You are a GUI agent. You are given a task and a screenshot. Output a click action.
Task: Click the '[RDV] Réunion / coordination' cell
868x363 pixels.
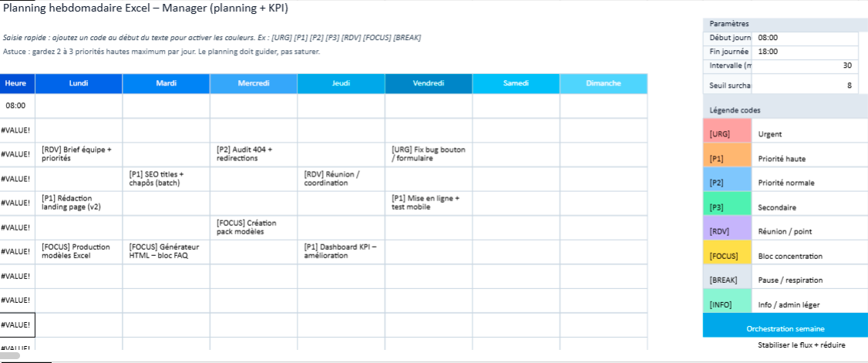pyautogui.click(x=341, y=178)
